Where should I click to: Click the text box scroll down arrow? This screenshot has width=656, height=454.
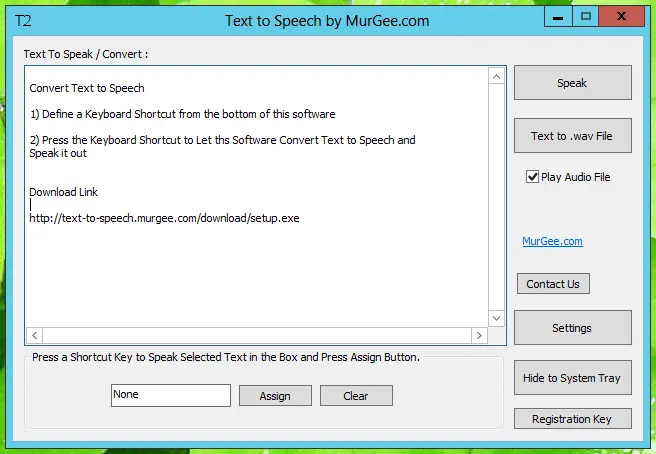496,318
